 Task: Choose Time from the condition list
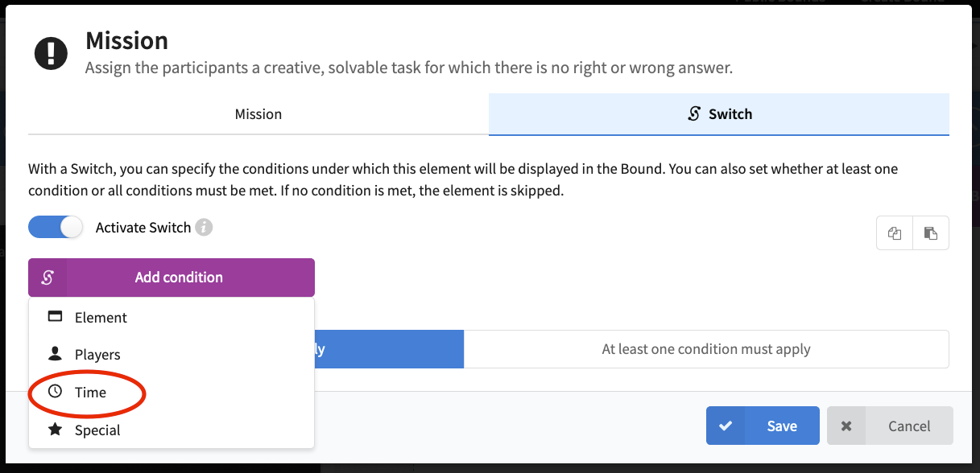[171, 392]
